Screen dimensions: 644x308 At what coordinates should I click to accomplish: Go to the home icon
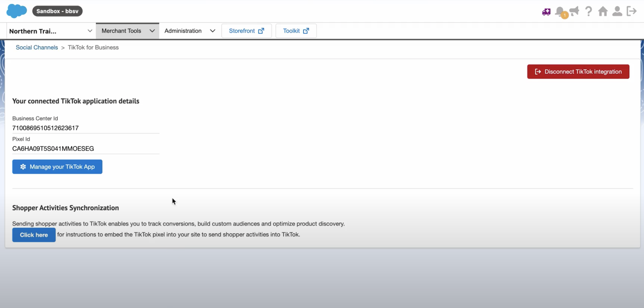click(x=603, y=11)
